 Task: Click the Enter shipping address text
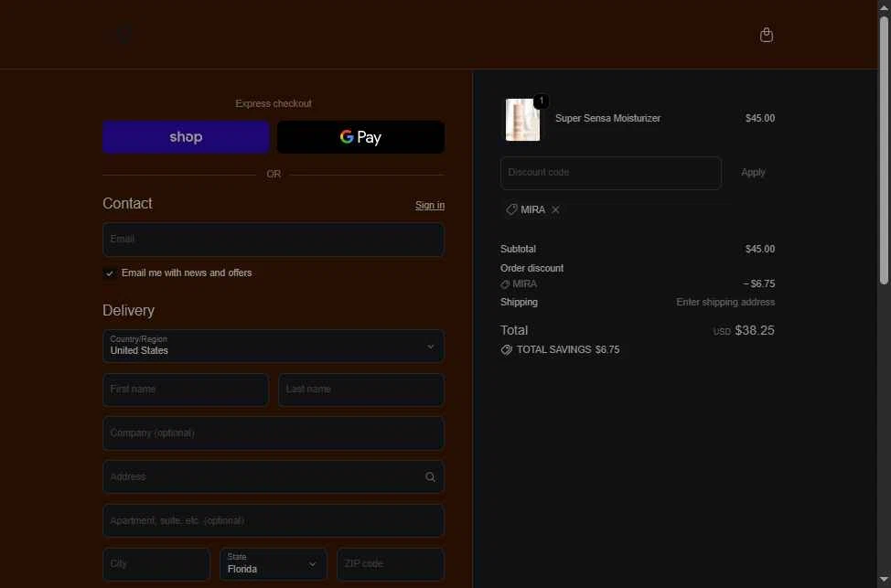point(725,303)
